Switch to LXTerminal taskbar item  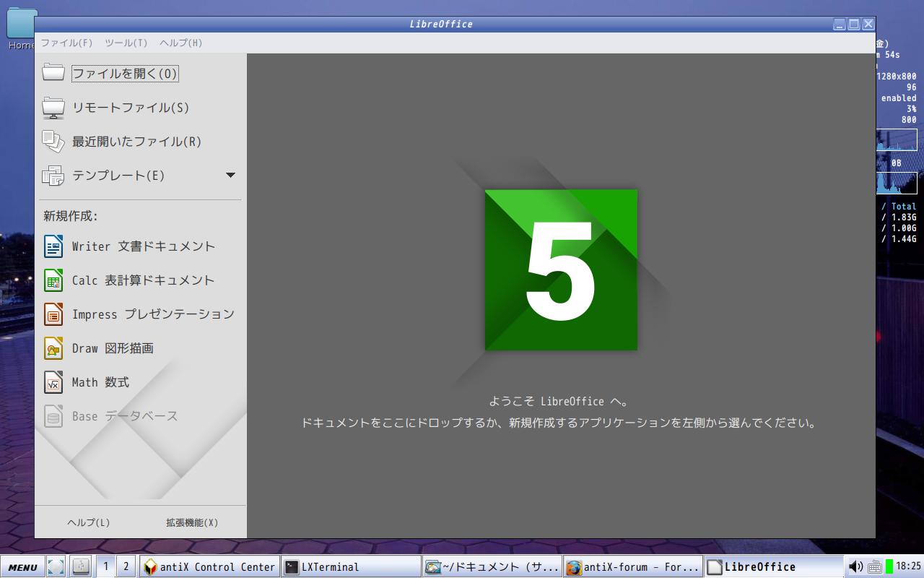[351, 567]
